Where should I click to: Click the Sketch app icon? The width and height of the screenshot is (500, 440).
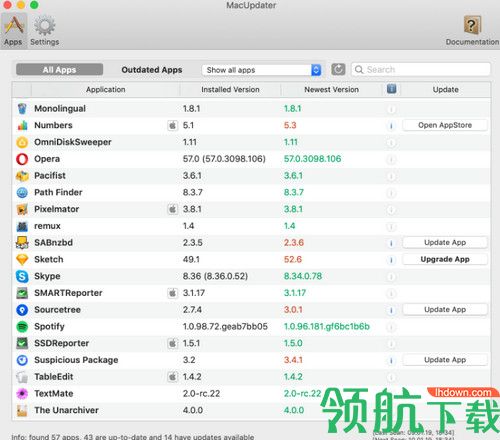(x=22, y=259)
